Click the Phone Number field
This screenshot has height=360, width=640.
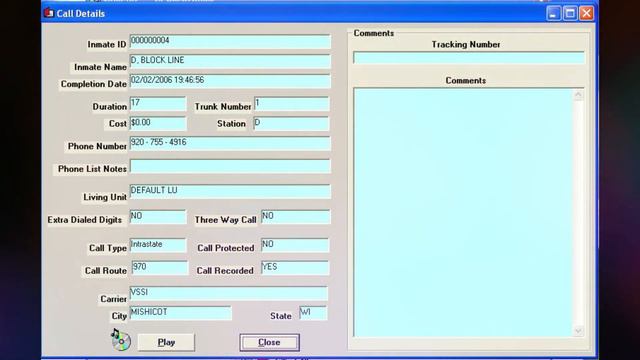pyautogui.click(x=230, y=143)
